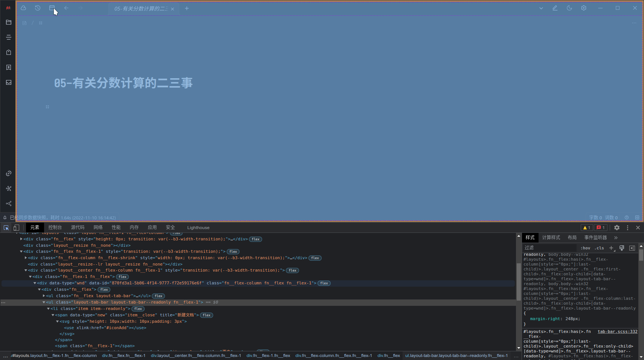Select the ul.layout-tab-bar breadcrumb item
644x360 pixels.
click(457, 355)
